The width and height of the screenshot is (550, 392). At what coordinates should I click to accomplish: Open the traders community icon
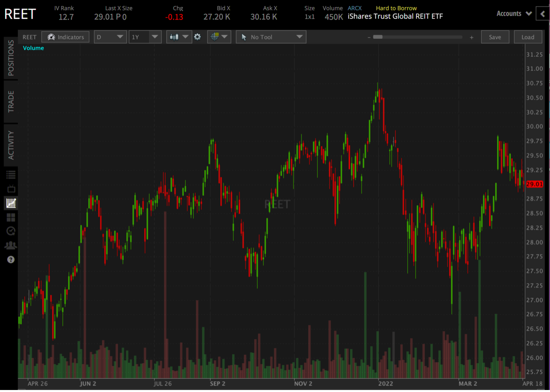pos(10,245)
